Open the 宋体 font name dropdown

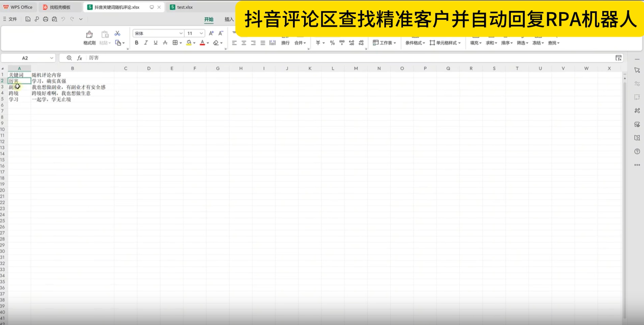tap(181, 33)
